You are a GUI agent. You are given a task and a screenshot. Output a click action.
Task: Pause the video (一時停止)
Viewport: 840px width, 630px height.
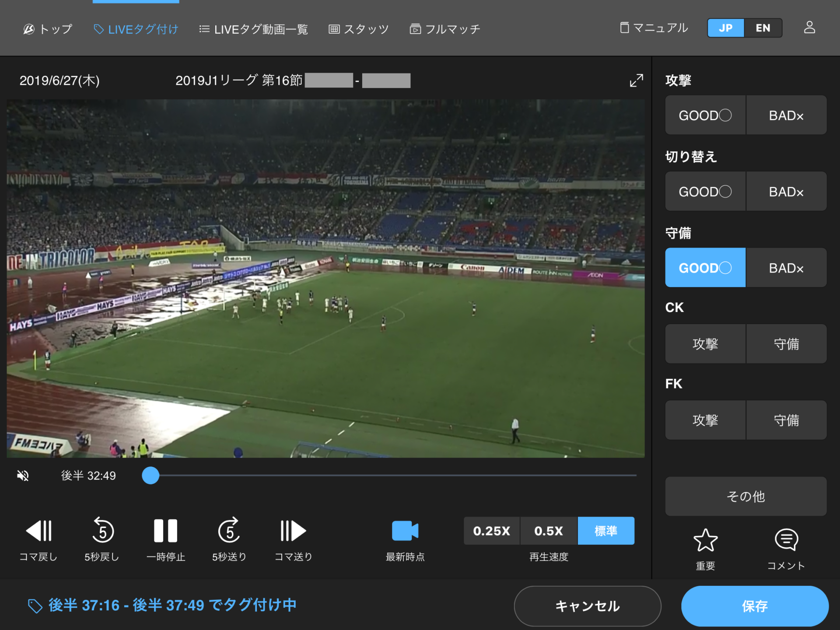(x=166, y=539)
